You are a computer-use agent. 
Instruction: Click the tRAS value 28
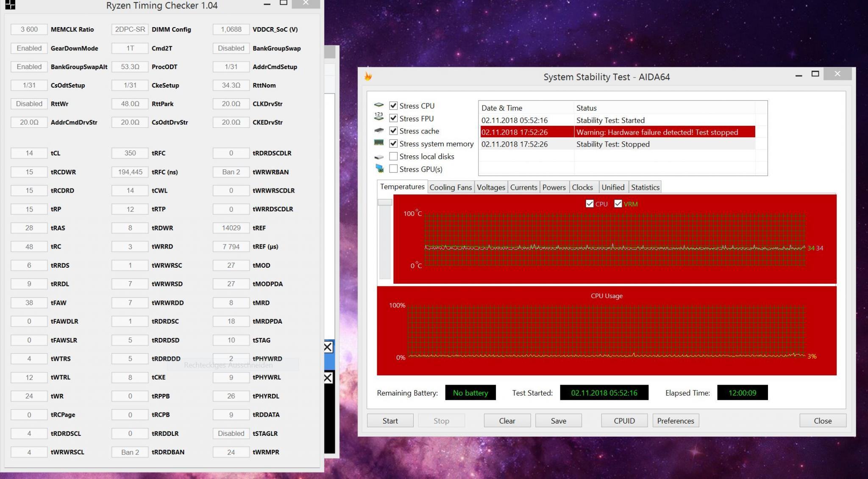[x=29, y=228]
